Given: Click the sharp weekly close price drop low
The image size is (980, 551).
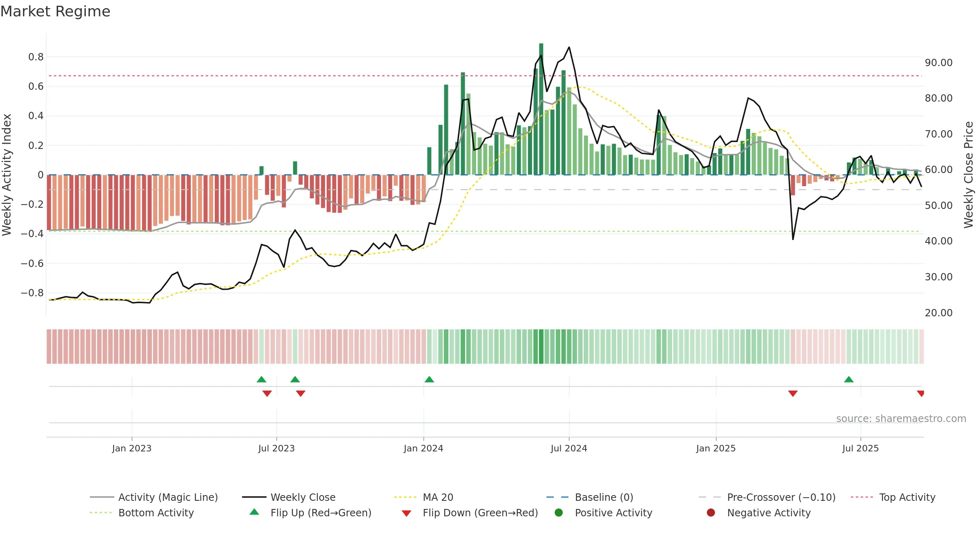Looking at the screenshot, I should pos(793,239).
